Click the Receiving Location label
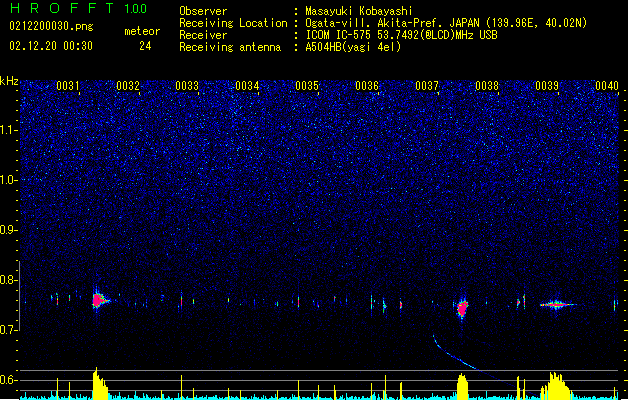 coord(233,23)
